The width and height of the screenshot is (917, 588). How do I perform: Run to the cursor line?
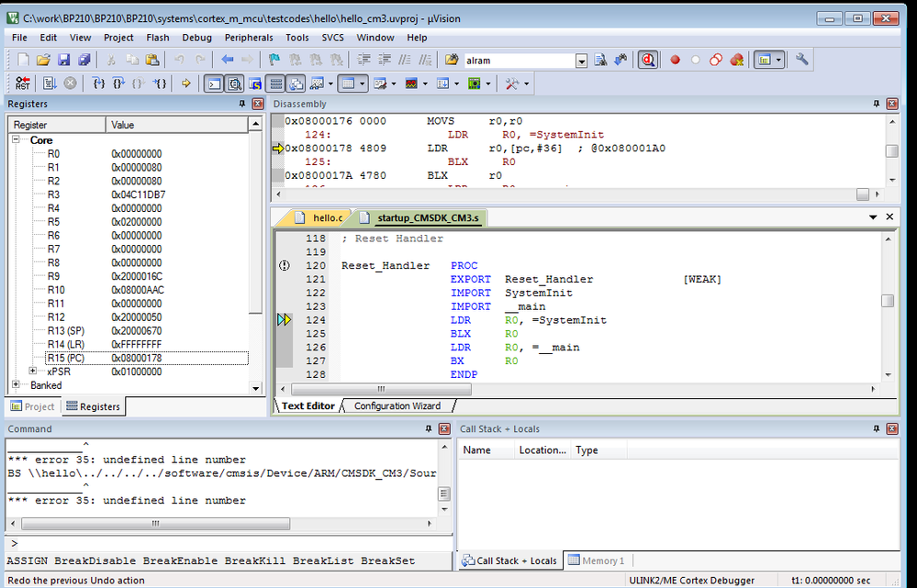coord(160,83)
